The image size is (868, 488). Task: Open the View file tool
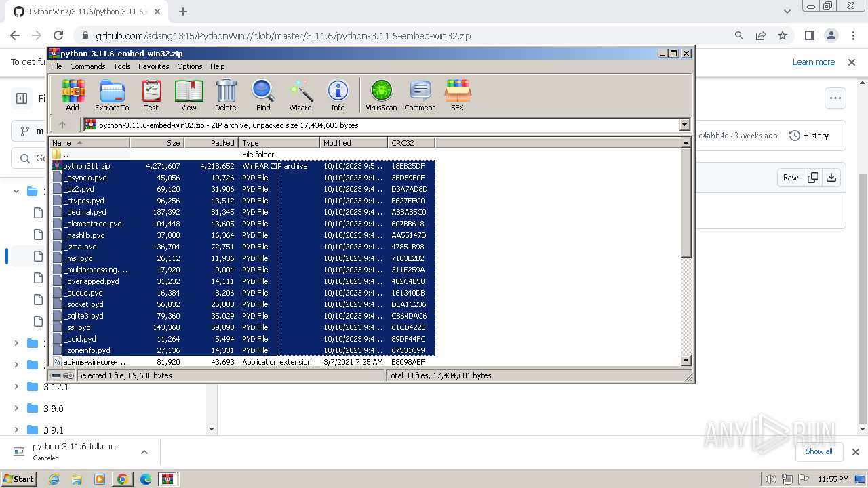189,95
